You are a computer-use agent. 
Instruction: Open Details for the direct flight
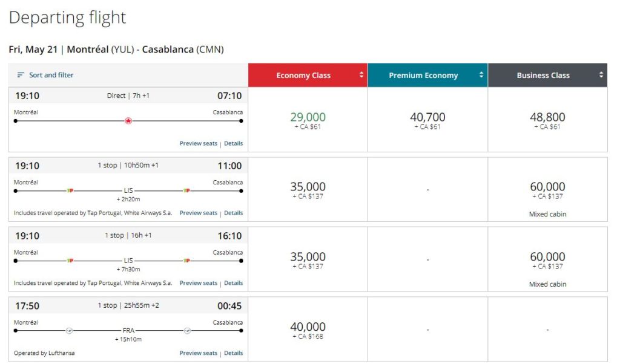tap(233, 144)
